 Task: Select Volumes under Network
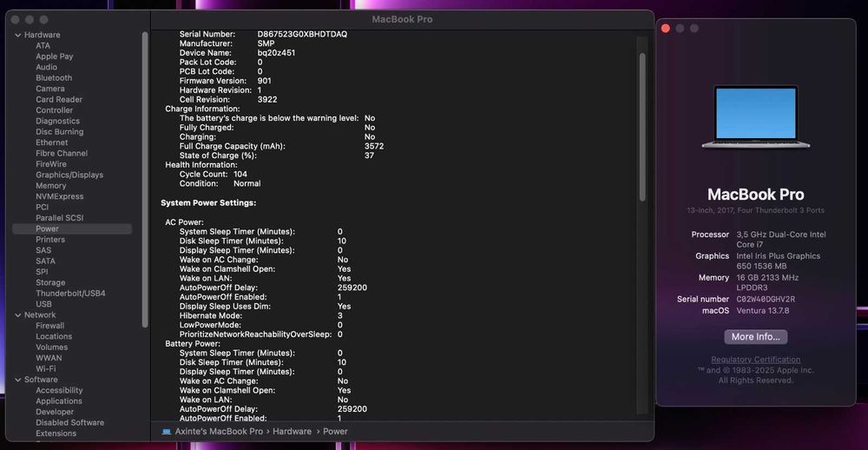point(51,347)
